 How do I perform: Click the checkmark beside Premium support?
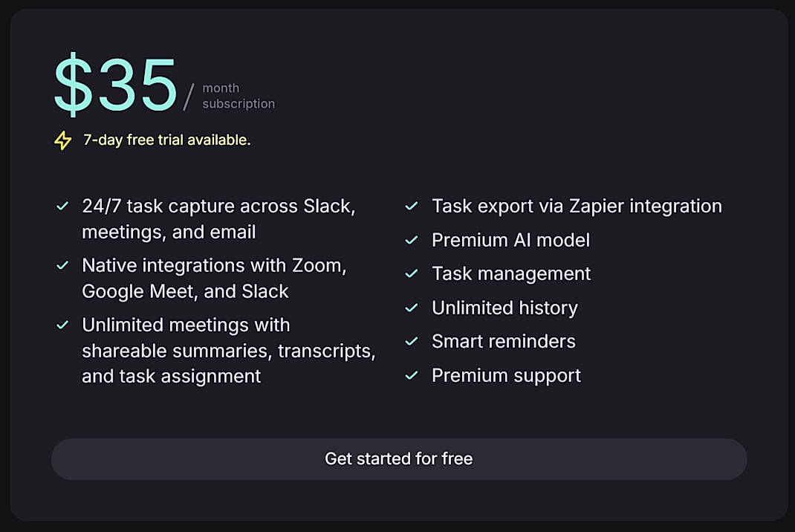click(x=411, y=375)
